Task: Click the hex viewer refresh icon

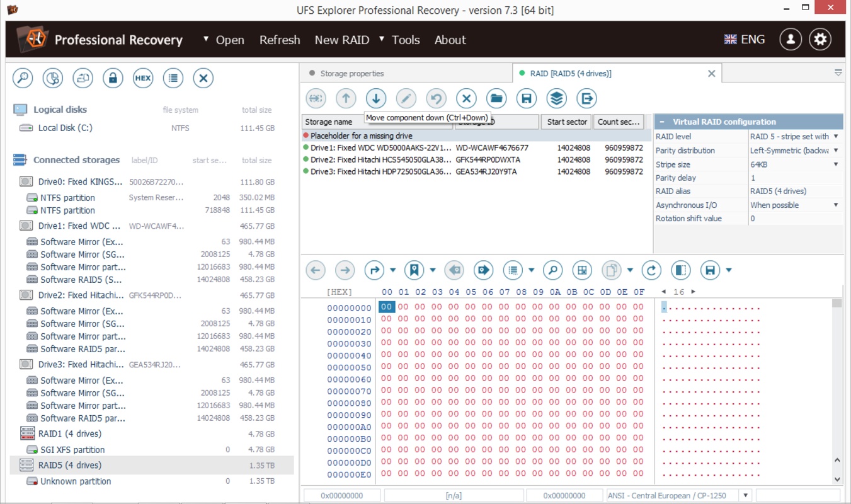Action: pos(651,270)
